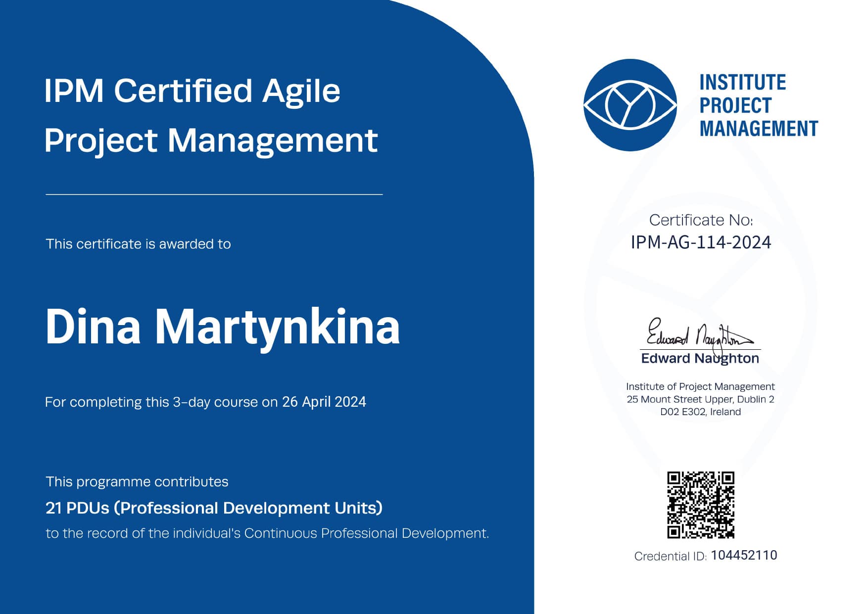The height and width of the screenshot is (614, 868).
Task: Click the 'INSTITUTE PROJECT MANAGEMENT' logo text
Action: point(758,105)
